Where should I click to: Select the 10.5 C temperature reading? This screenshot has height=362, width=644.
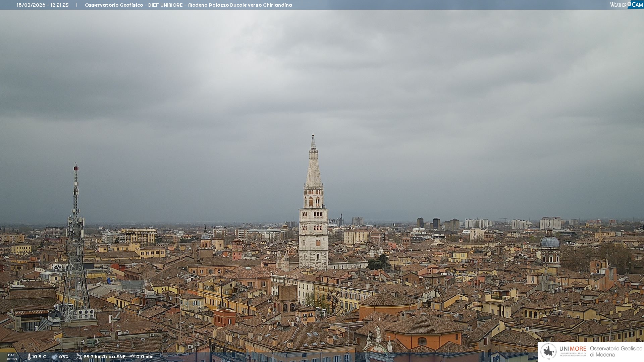(39, 357)
